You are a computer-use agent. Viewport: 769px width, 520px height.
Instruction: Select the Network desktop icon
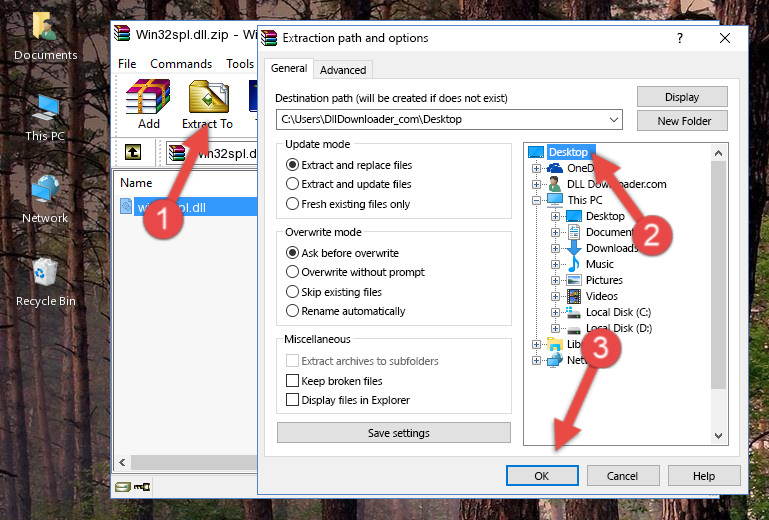pos(45,199)
